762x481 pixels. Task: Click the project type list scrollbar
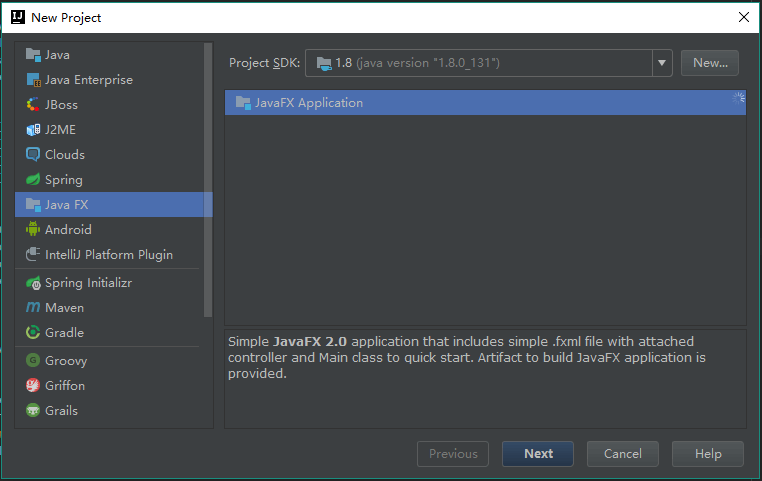tap(208, 180)
